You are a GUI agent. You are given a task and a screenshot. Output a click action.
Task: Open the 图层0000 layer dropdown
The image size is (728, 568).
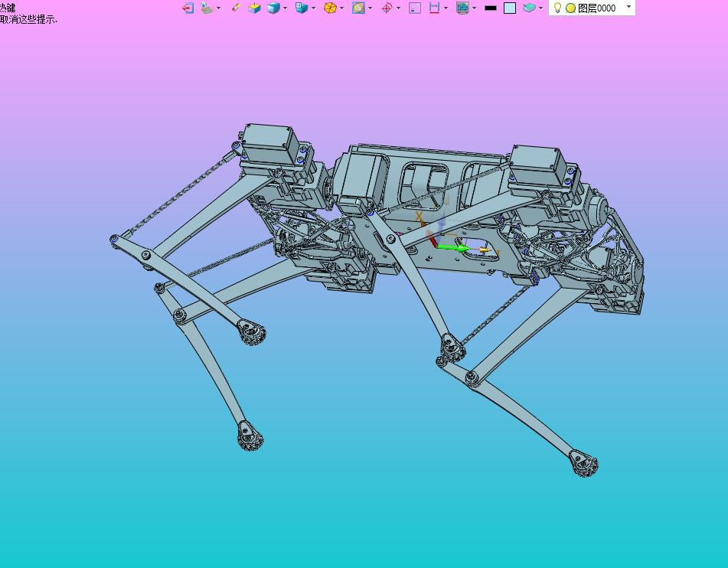[628, 7]
